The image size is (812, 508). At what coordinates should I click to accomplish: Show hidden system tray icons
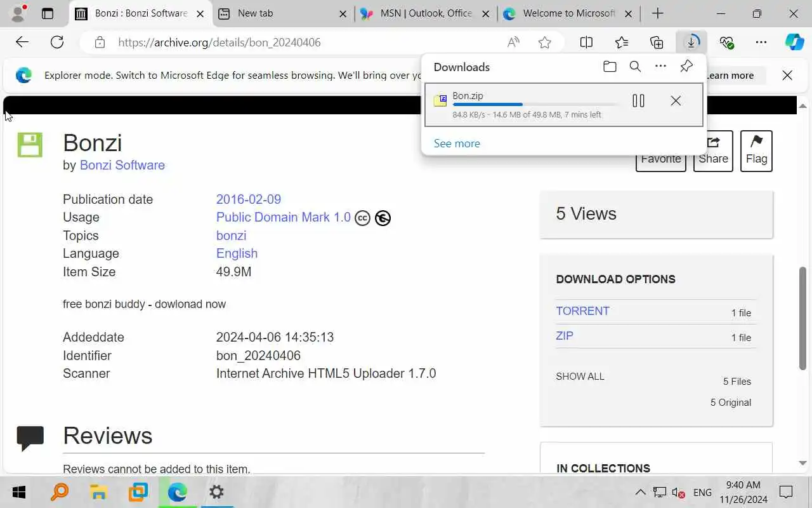click(641, 492)
